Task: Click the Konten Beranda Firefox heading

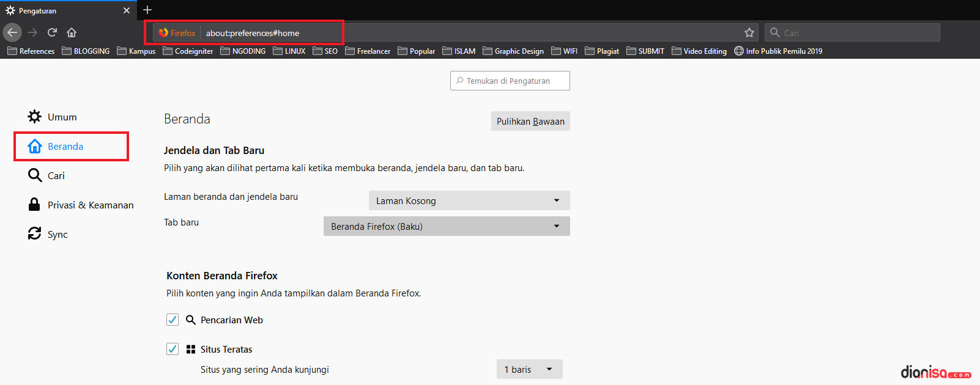Action: point(222,276)
